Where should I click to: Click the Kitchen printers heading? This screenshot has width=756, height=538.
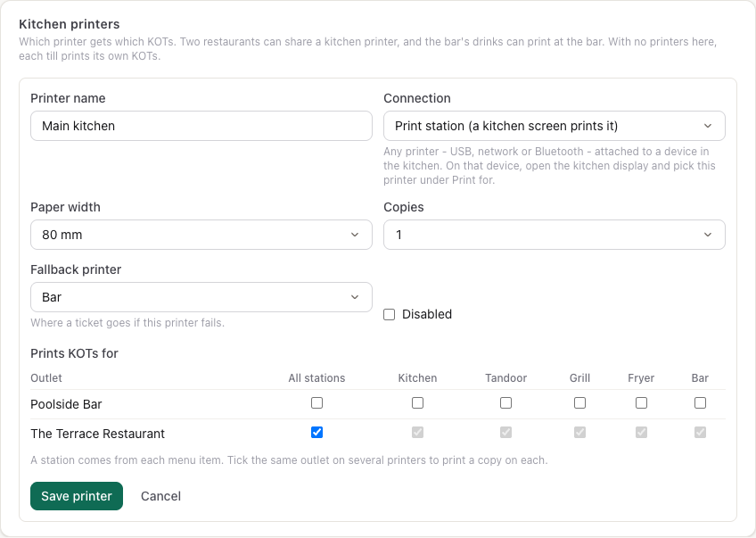coord(70,24)
